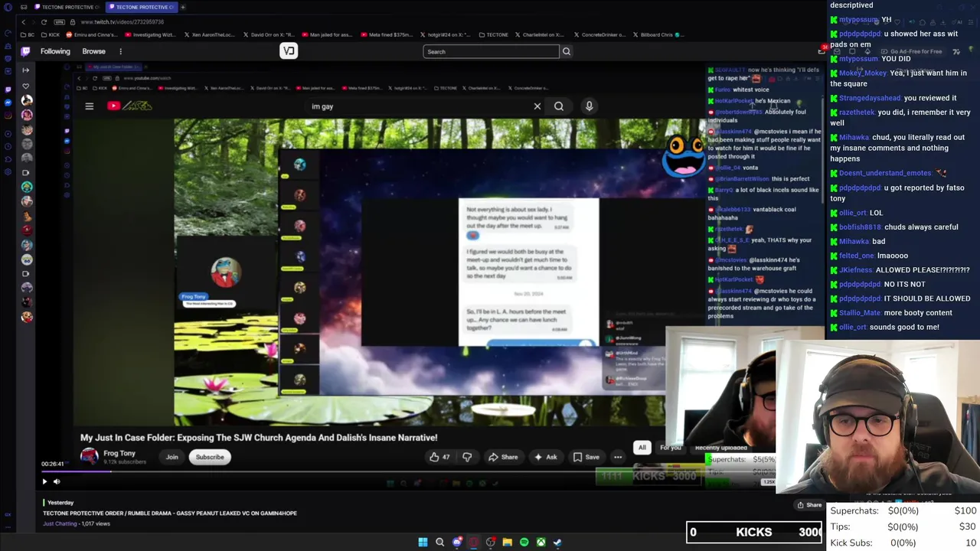Open the TECTONE bookmarks folder
The width and height of the screenshot is (980, 551).
click(x=493, y=34)
